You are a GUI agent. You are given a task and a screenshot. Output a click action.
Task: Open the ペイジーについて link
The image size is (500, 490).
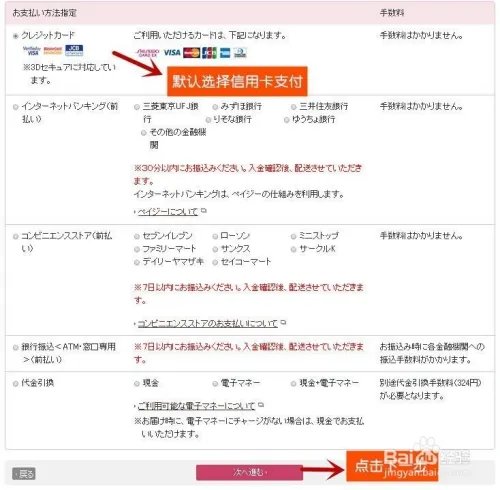click(x=168, y=212)
